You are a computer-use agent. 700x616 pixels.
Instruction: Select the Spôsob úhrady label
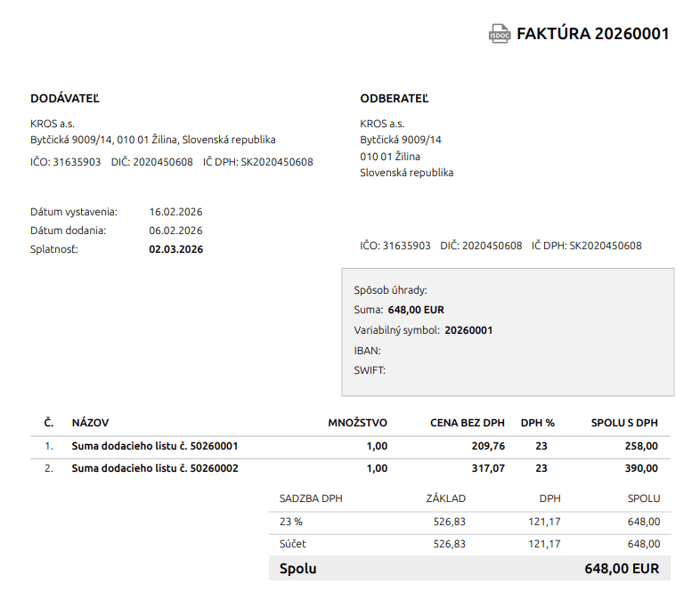(390, 290)
